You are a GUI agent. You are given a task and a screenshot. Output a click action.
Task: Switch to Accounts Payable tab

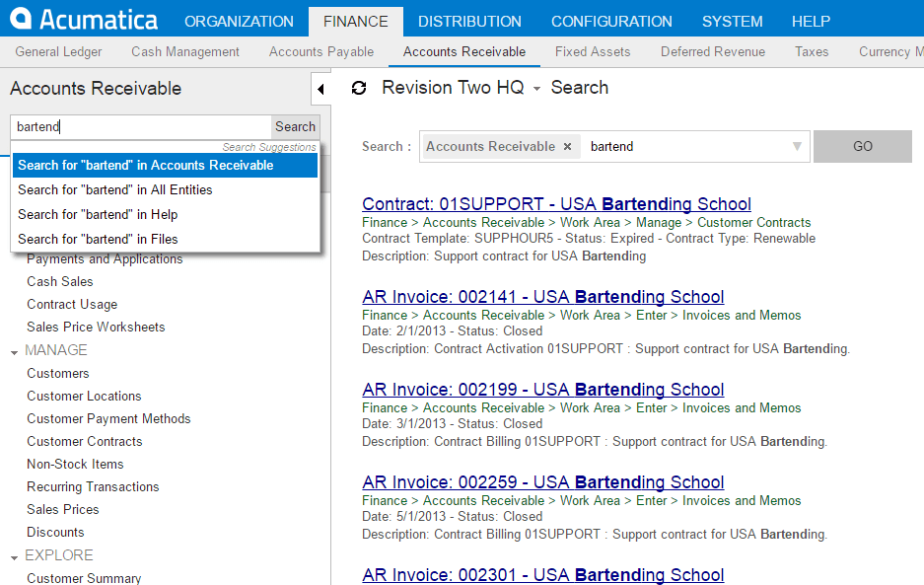(x=321, y=52)
